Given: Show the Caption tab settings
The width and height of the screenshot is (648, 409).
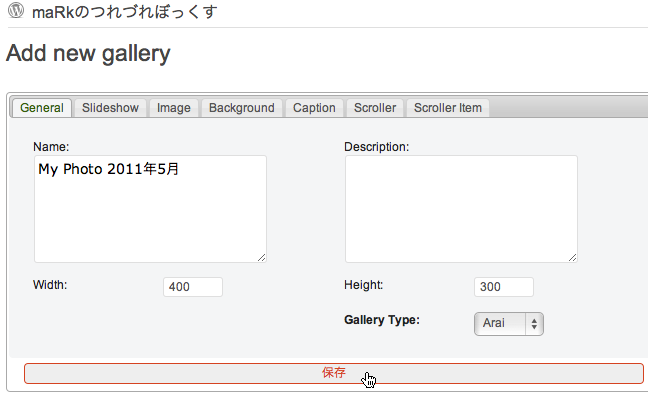Looking at the screenshot, I should 314,108.
